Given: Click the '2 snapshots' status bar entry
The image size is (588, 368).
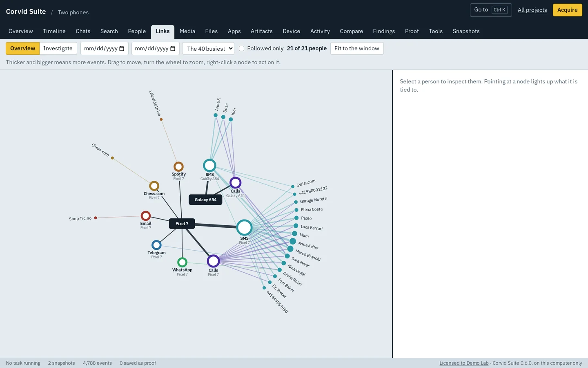Looking at the screenshot, I should coord(62,363).
